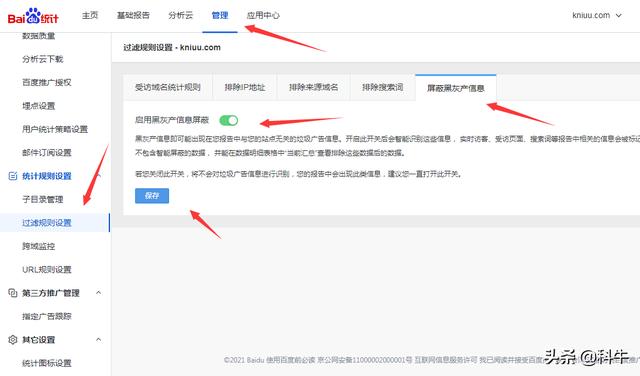The width and height of the screenshot is (640, 376).
Task: Open 子目录管理 in the sidebar
Action: [43, 199]
